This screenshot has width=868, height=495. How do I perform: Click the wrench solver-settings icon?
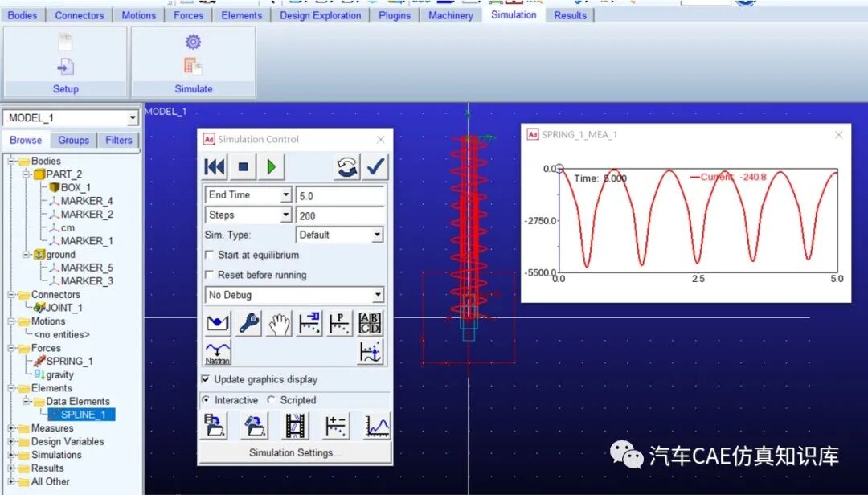click(x=248, y=323)
